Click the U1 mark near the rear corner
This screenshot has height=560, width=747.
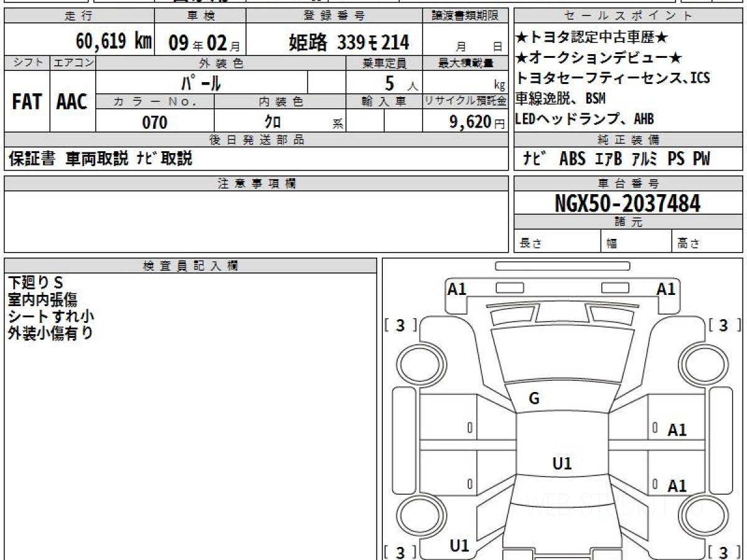pos(459,546)
